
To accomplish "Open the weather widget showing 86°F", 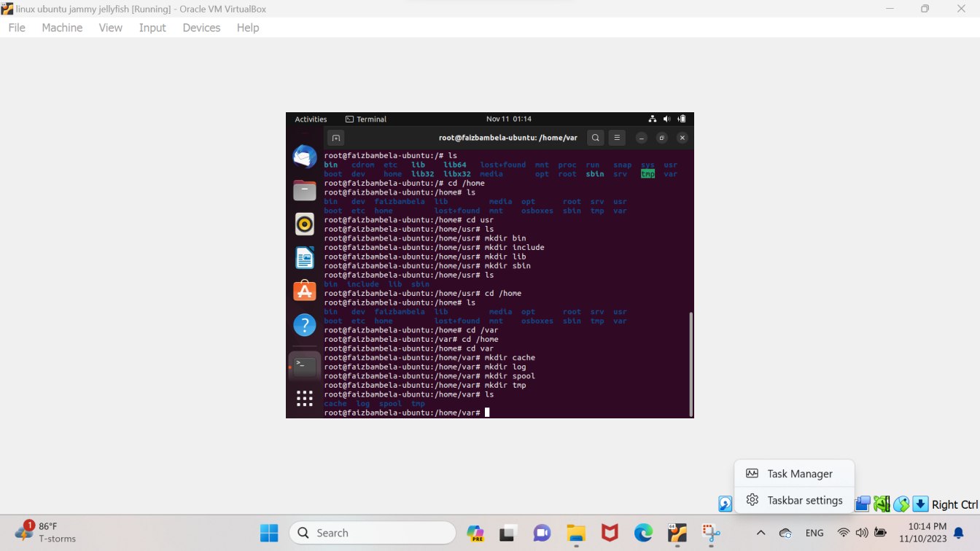I will (45, 532).
